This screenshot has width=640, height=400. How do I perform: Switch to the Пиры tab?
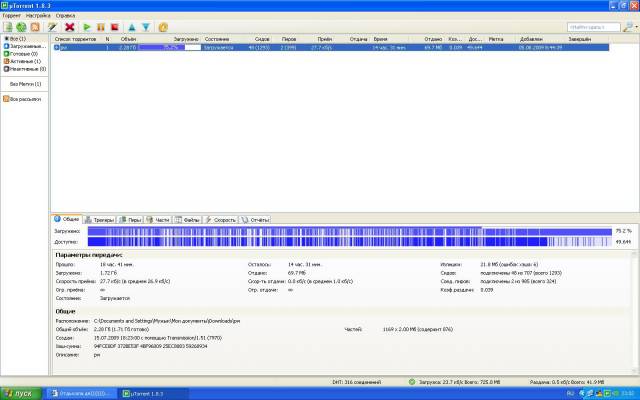pos(130,220)
